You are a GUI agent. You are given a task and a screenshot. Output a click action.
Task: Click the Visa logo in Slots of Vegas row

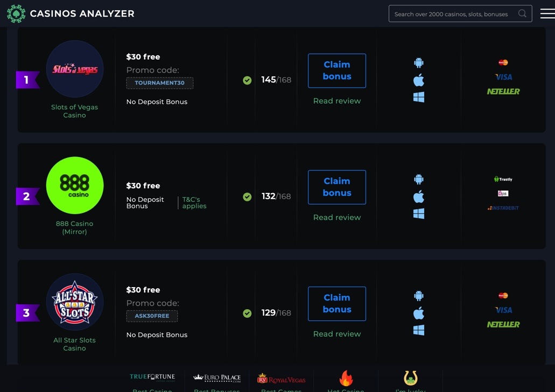point(503,77)
